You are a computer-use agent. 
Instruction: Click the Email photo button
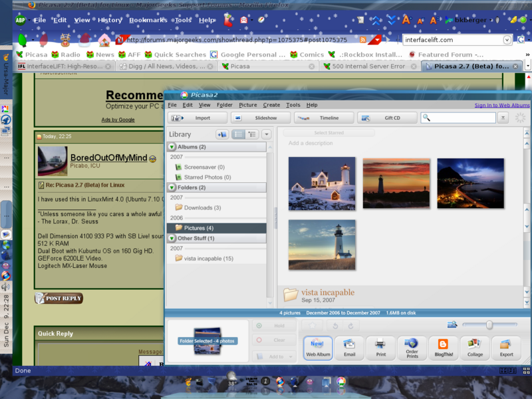[349, 347]
